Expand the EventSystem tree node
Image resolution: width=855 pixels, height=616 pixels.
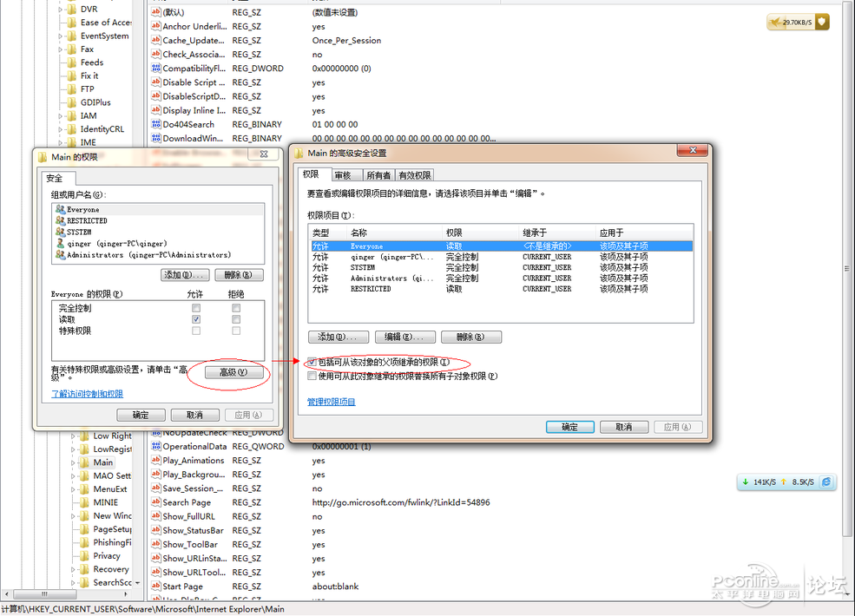(x=61, y=36)
